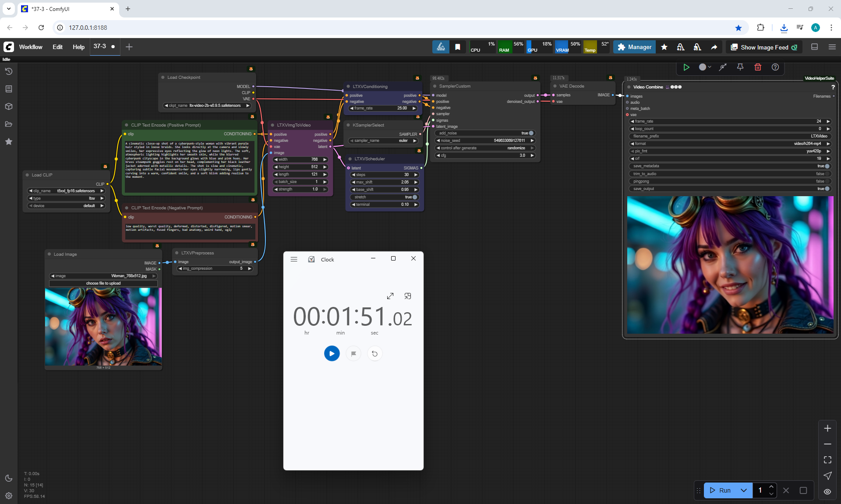Screen dimensions: 841x504
Task: Click the Manager button
Action: pyautogui.click(x=634, y=47)
